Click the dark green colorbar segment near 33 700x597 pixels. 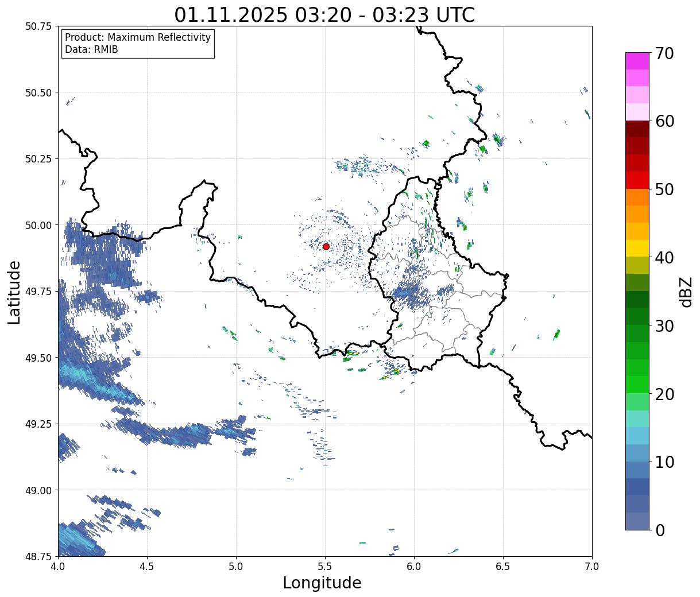[x=637, y=299]
